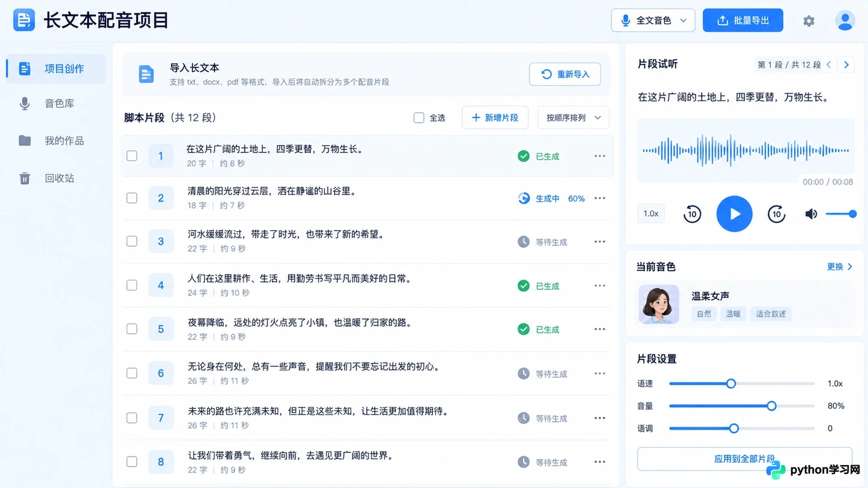Open the 1.0x playback speed selector
Image resolution: width=868 pixels, height=488 pixels.
tap(651, 214)
